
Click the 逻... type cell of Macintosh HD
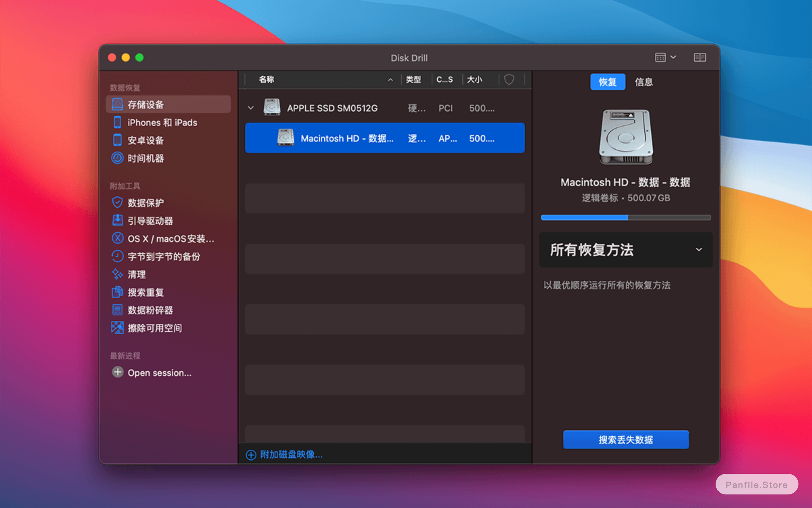coord(416,139)
